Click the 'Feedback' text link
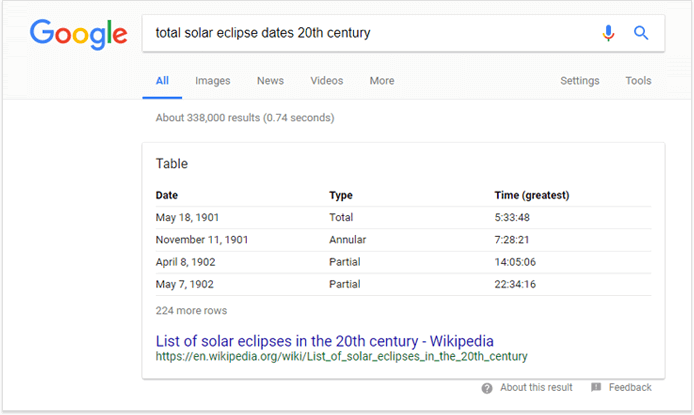This screenshot has width=694, height=415. click(x=630, y=388)
